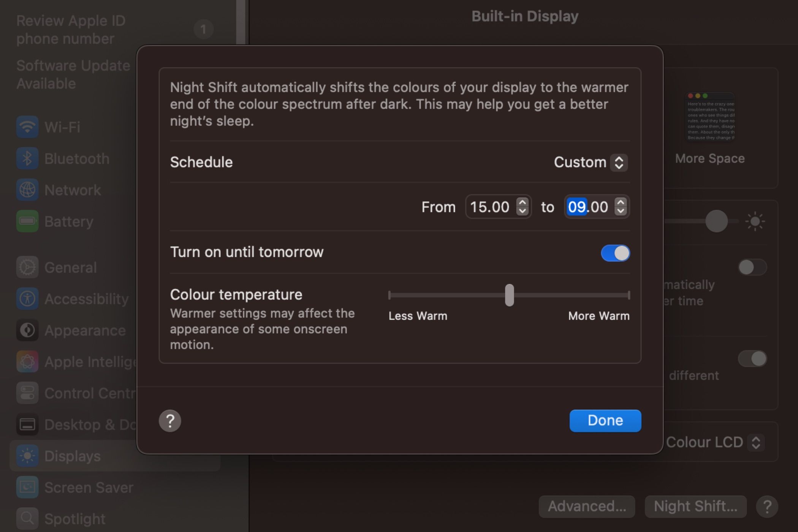Open the Night Shift settings panel
Image resolution: width=798 pixels, height=532 pixels.
coord(695,506)
